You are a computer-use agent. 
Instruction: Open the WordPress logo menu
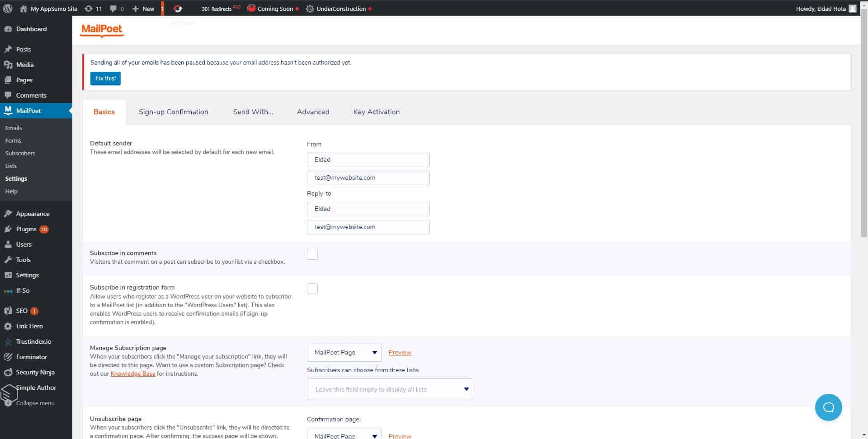8,9
